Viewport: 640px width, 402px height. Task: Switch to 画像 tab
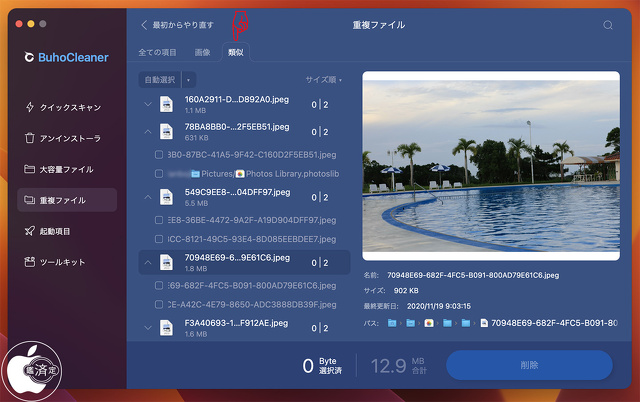coord(202,53)
